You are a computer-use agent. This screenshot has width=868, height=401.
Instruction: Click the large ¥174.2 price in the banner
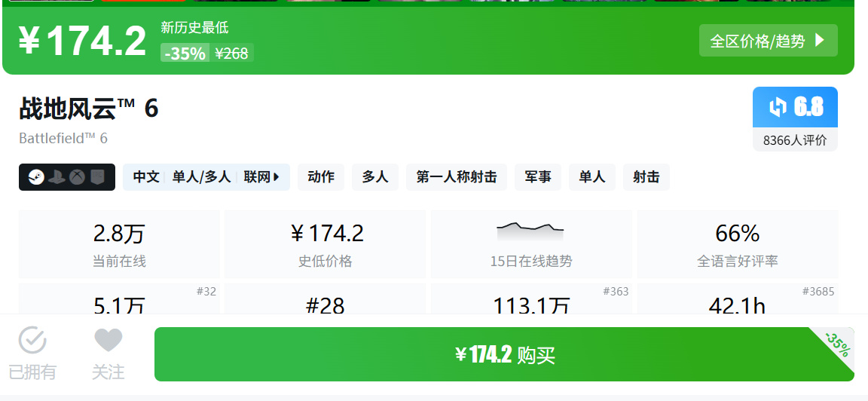82,41
